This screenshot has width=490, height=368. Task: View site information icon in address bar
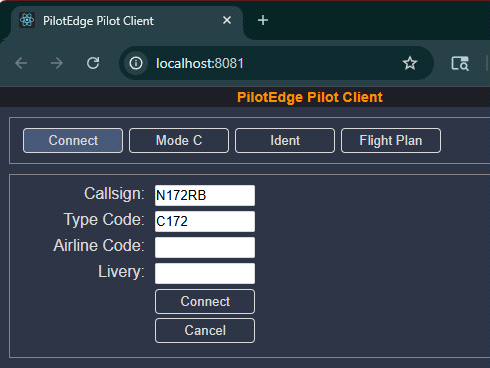coord(136,63)
